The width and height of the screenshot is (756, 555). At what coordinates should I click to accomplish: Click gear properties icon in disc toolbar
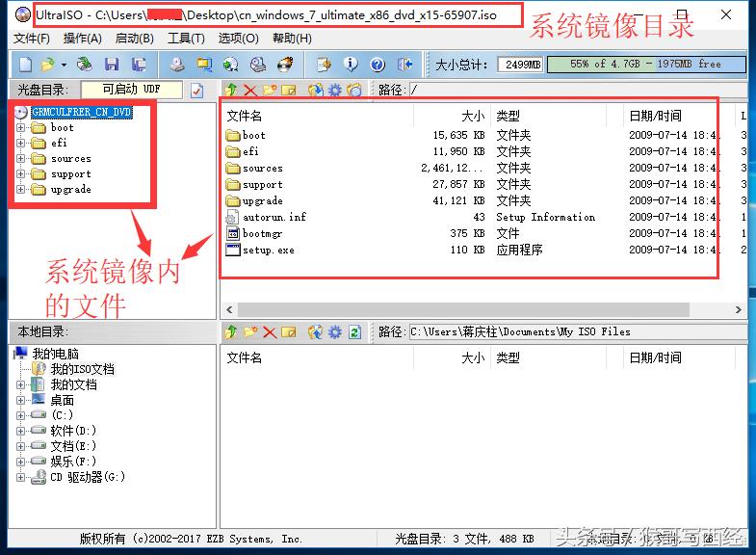(x=334, y=90)
